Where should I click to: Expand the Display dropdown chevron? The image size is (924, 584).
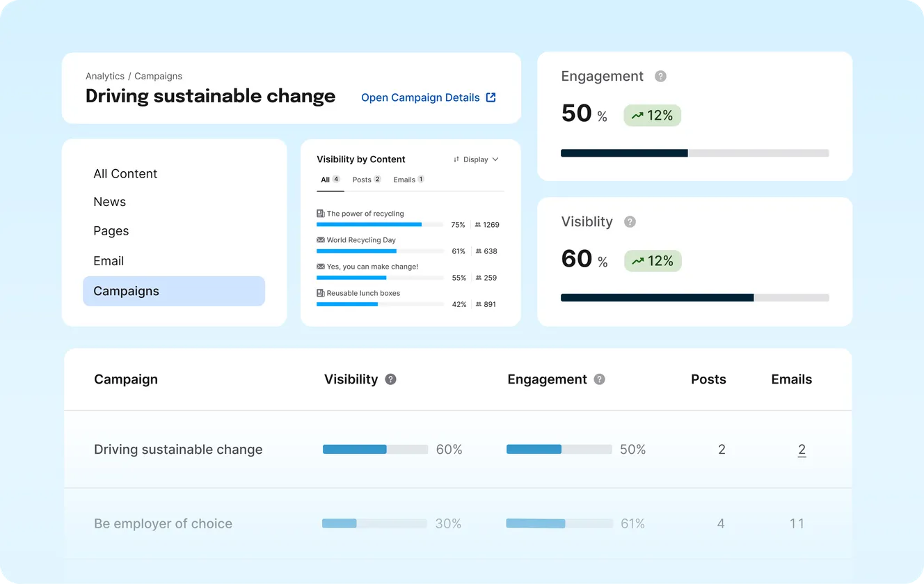pyautogui.click(x=495, y=159)
